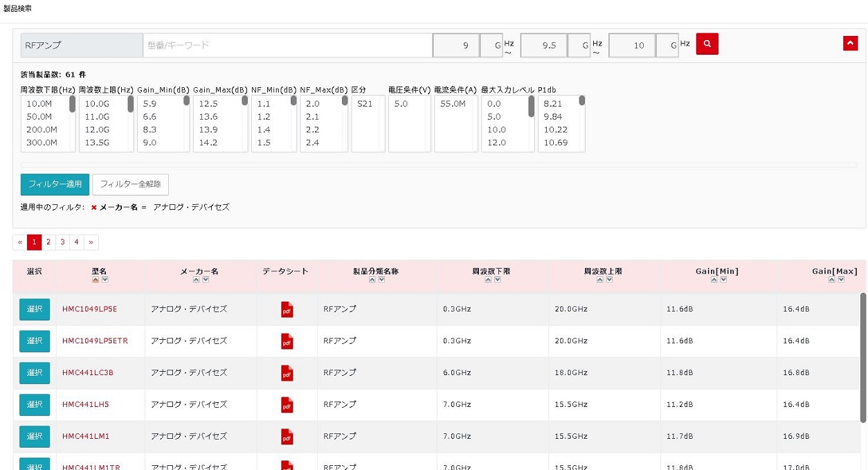The image size is (868, 470).
Task: Select the HMC441LM1 row with 選択
Action: tap(35, 437)
